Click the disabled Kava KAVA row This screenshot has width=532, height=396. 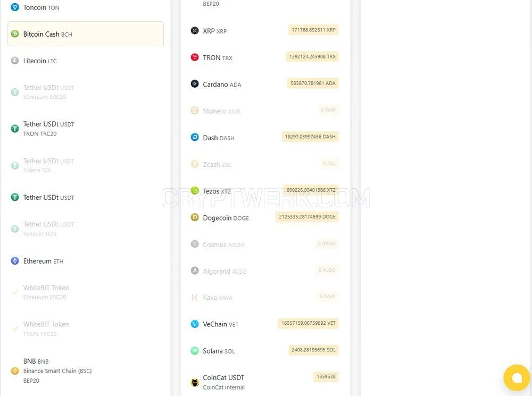pyautogui.click(x=265, y=297)
